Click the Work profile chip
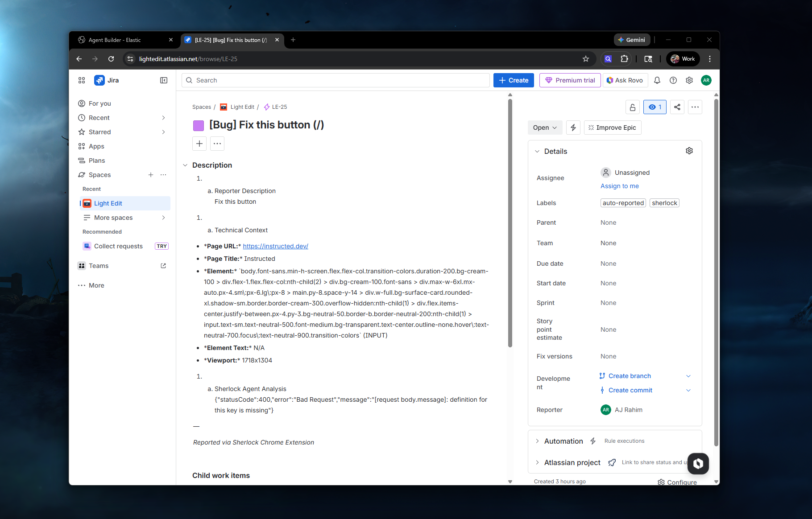The height and width of the screenshot is (519, 812). point(683,59)
